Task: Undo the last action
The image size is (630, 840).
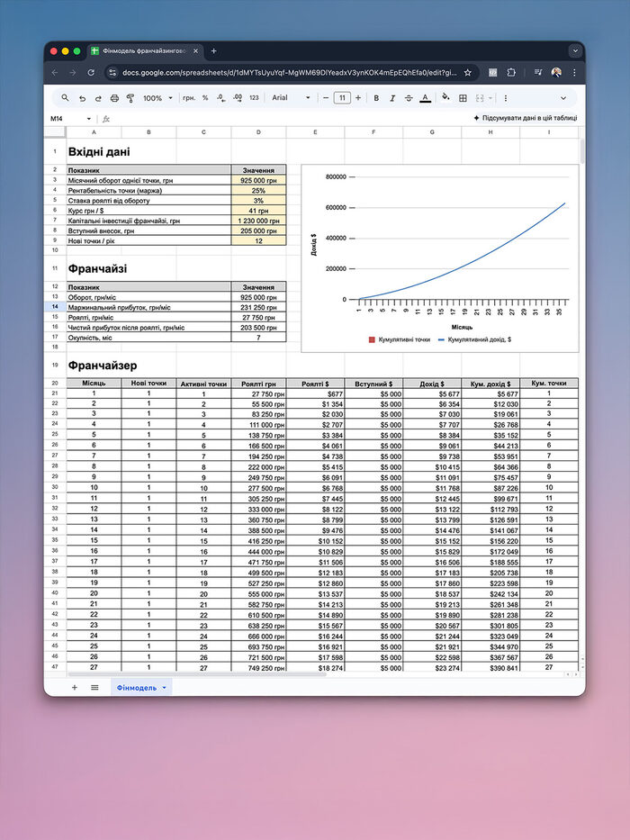Action: pos(82,98)
